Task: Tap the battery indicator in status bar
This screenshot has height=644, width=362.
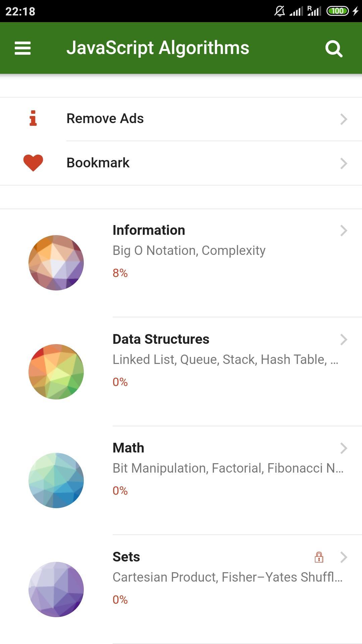Action: tap(338, 11)
